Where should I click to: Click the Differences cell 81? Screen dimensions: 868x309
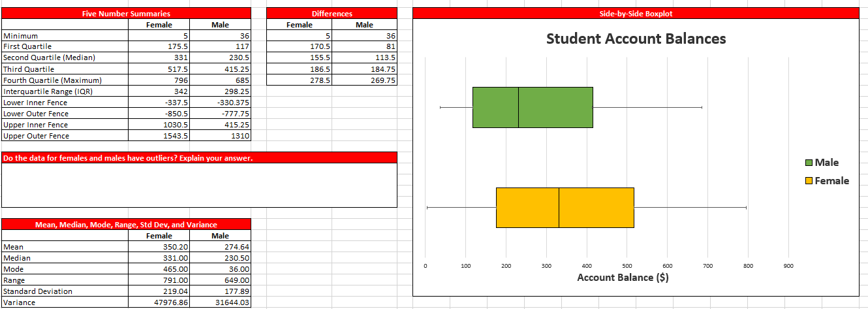tap(365, 46)
